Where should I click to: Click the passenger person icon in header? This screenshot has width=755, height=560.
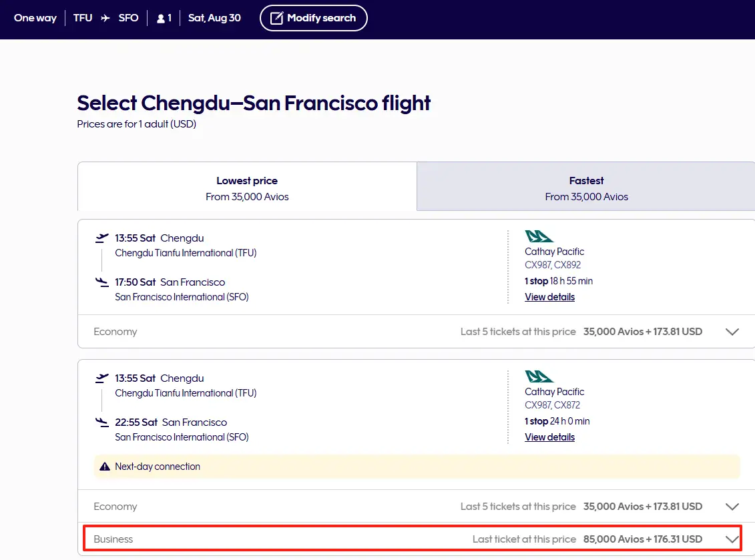[x=161, y=19]
